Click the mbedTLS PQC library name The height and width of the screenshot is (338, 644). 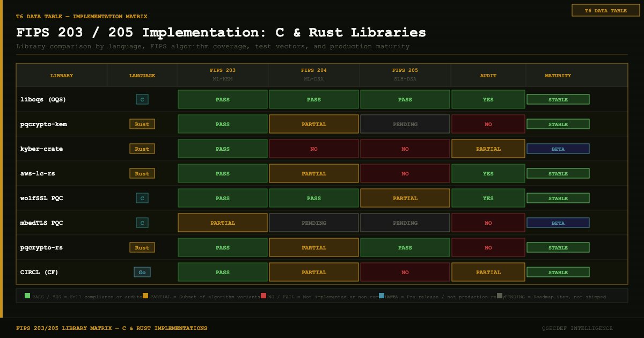point(41,223)
